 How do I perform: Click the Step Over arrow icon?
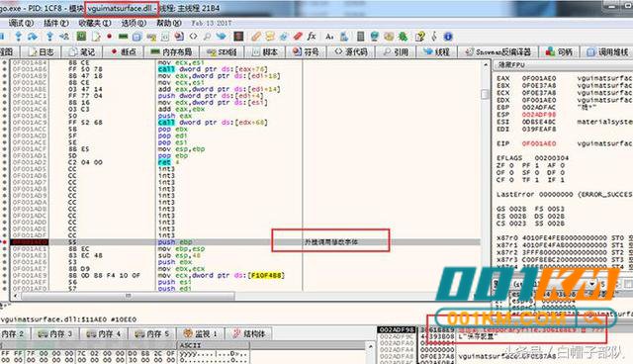(33, 37)
